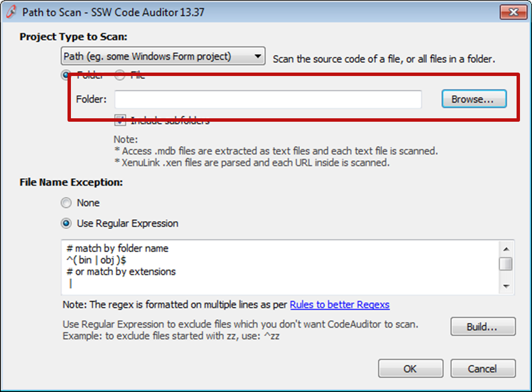
Task: Click the regex box scroll down arrow
Action: point(506,286)
